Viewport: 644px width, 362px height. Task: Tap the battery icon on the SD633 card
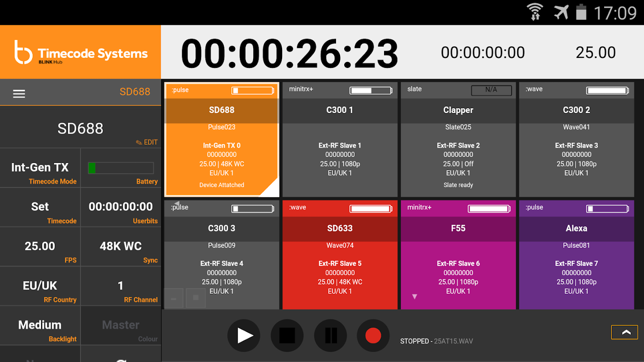click(371, 209)
